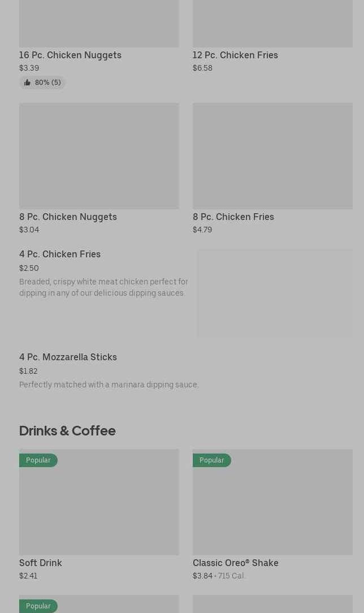364x613 pixels.
Task: Open the 4 Pc. Chicken Fries title
Action: click(60, 254)
